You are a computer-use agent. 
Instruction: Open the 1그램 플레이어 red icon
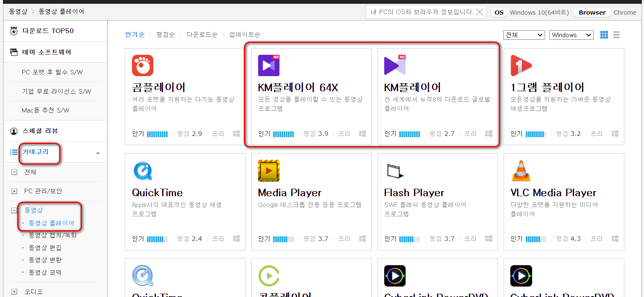[x=521, y=66]
